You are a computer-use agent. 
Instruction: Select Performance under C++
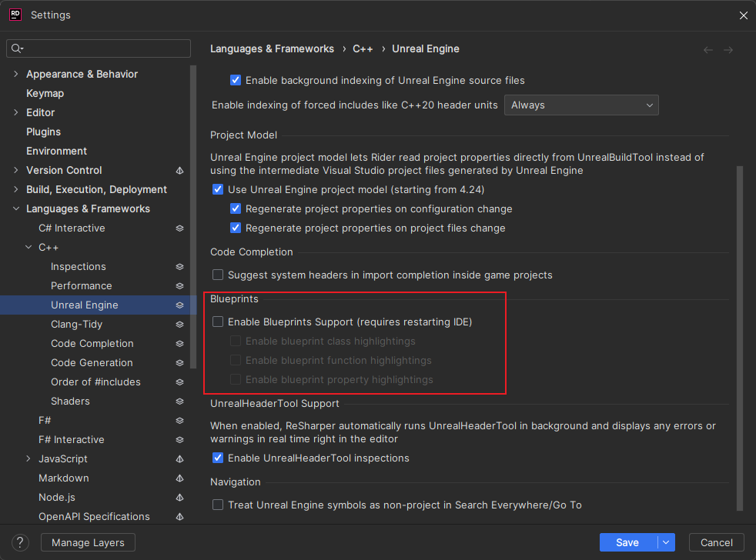point(82,286)
